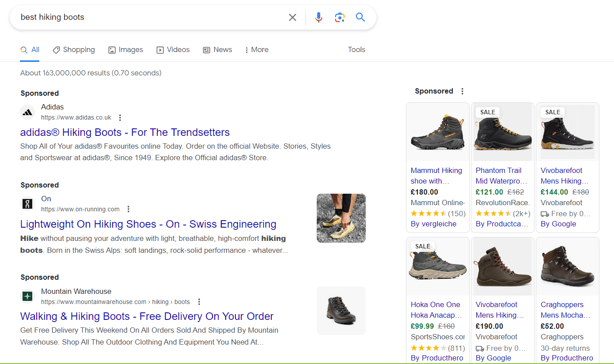Click 'By Google' under the £144.00 Vivobarefoot listing

click(x=558, y=224)
